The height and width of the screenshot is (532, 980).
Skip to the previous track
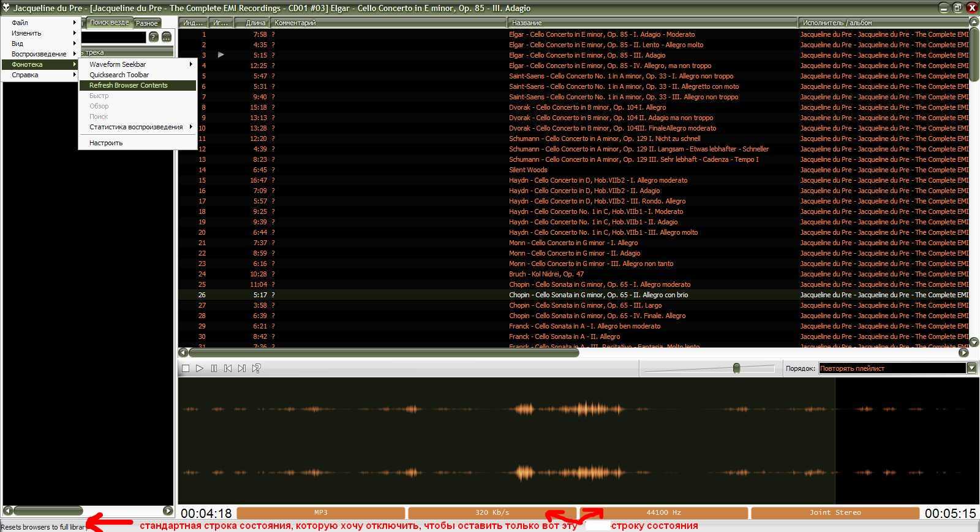click(x=228, y=368)
